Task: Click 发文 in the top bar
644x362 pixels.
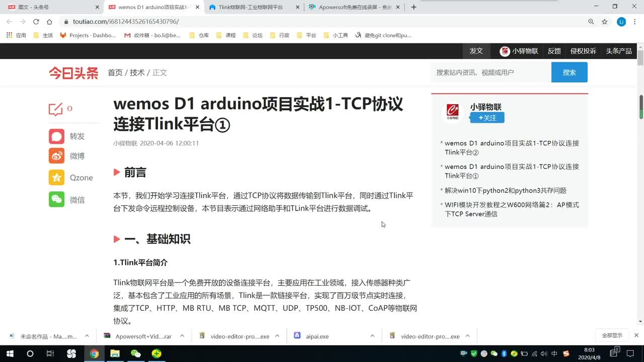Action: point(476,51)
